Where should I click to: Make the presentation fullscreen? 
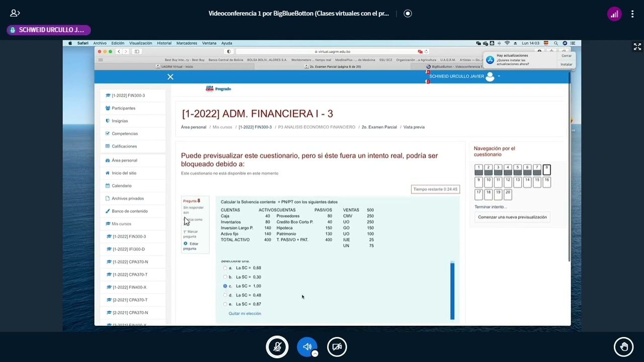(637, 47)
